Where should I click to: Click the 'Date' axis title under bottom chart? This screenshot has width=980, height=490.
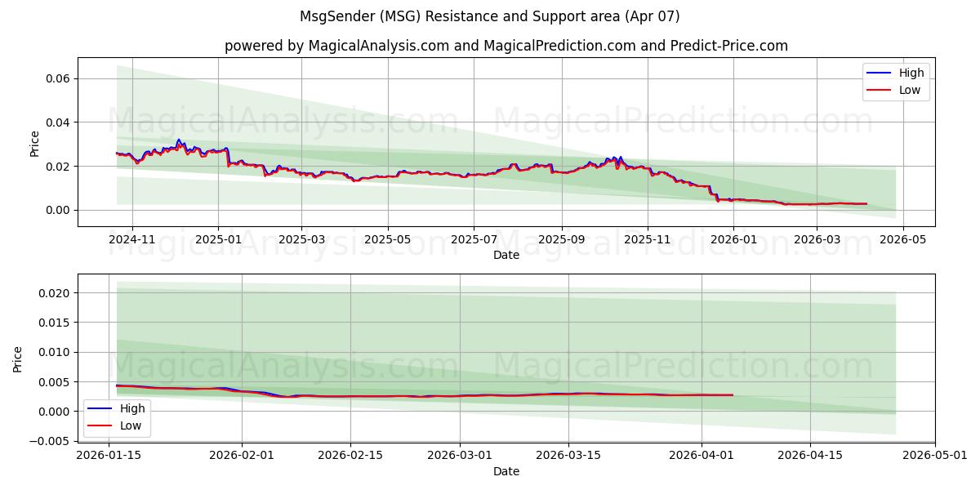(506, 471)
